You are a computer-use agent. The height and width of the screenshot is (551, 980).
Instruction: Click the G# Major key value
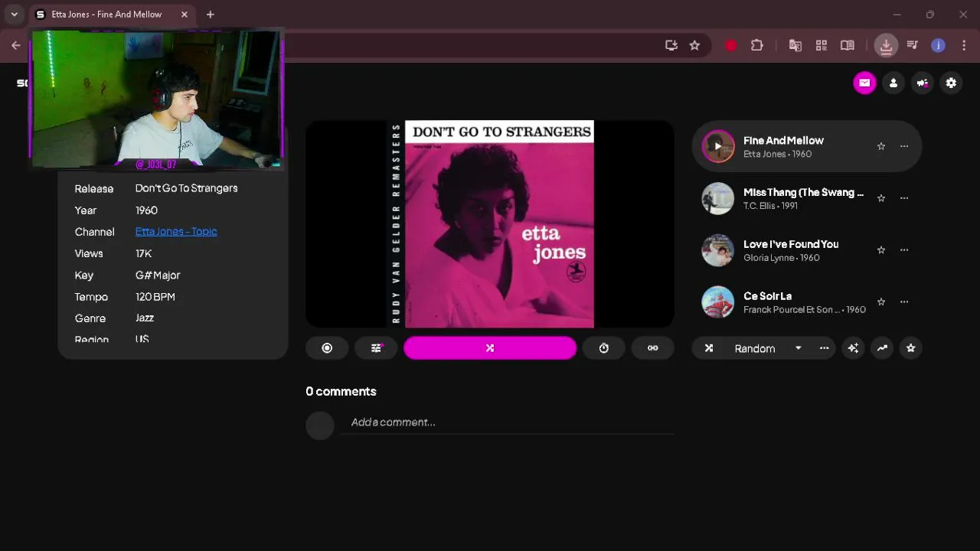[x=158, y=275]
